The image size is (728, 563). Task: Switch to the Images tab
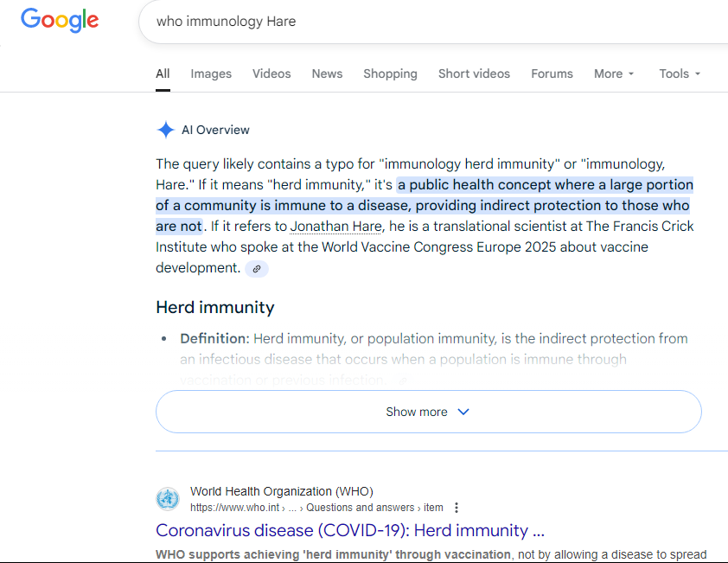[x=211, y=74]
